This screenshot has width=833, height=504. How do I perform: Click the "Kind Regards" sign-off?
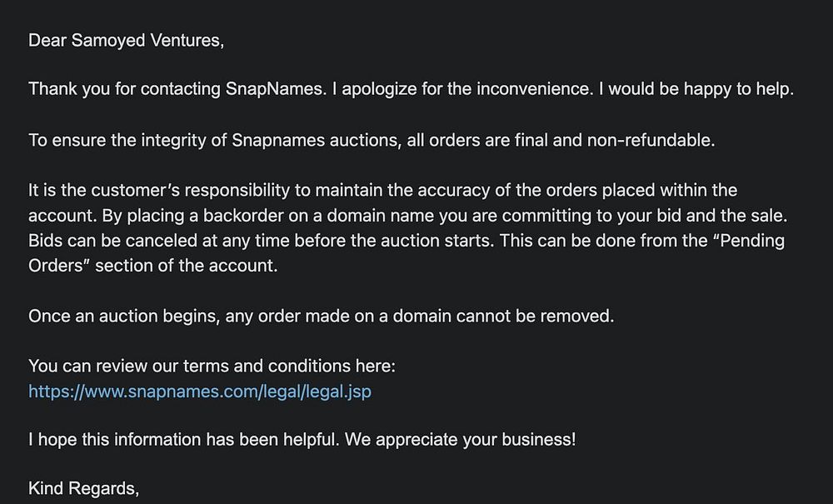(83, 487)
